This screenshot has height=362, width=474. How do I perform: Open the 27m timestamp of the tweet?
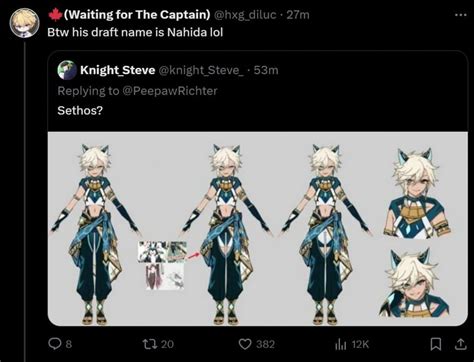(x=298, y=15)
